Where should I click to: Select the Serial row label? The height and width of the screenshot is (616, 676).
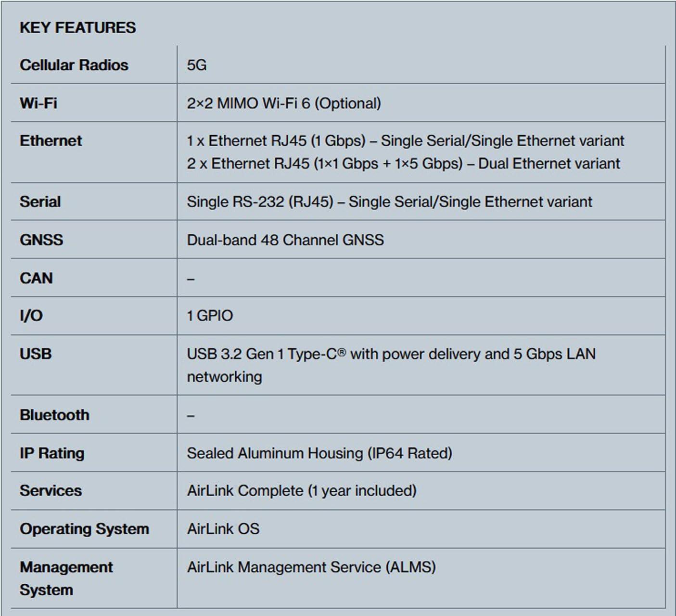coord(40,202)
